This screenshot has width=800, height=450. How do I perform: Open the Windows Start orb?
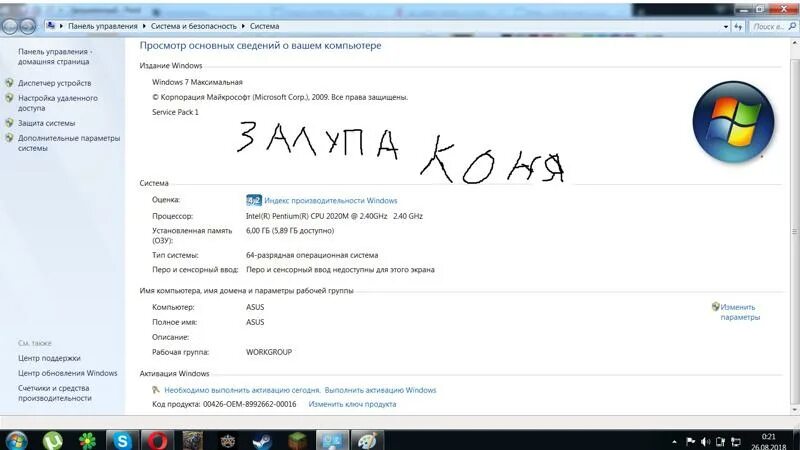(16, 440)
